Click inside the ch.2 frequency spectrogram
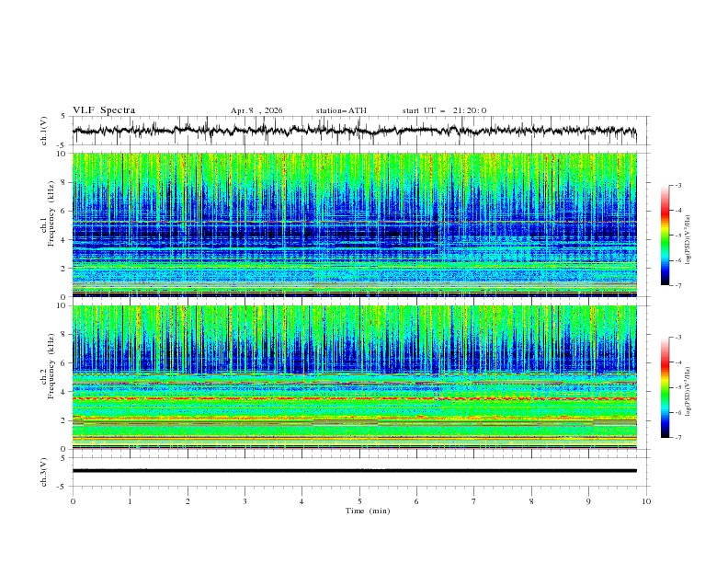This screenshot has width=728, height=563. [354, 377]
